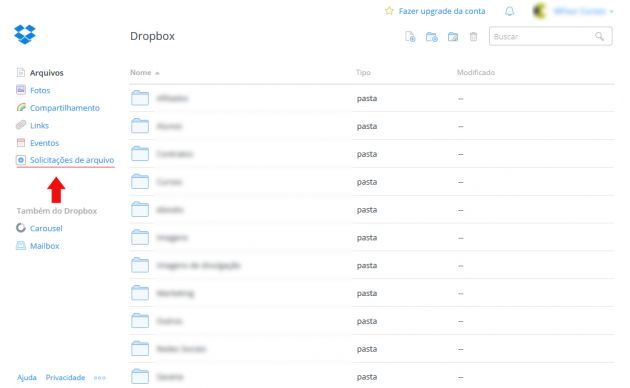Viewport: 630px width, 388px height.
Task: Click the magnifier icon in search box
Action: [x=599, y=37]
